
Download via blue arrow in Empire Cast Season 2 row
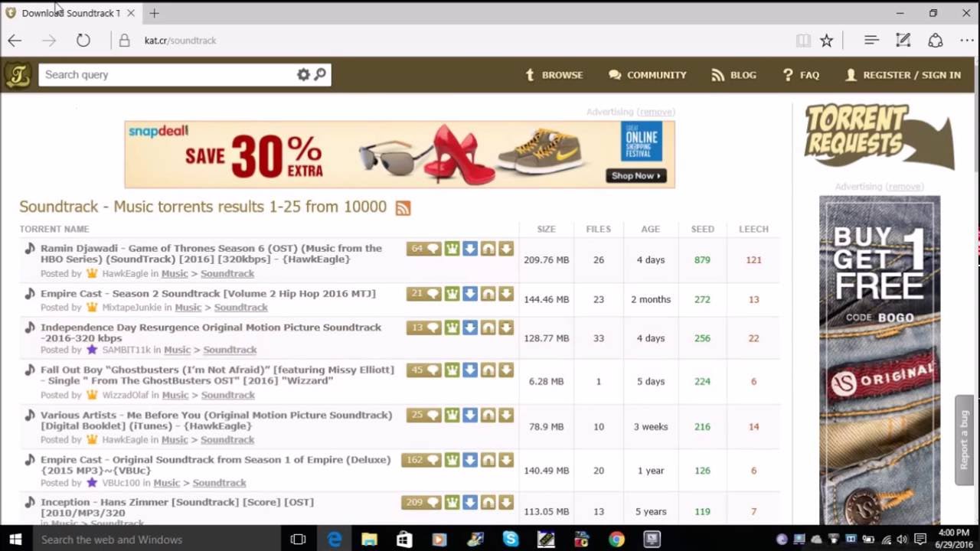[470, 294]
